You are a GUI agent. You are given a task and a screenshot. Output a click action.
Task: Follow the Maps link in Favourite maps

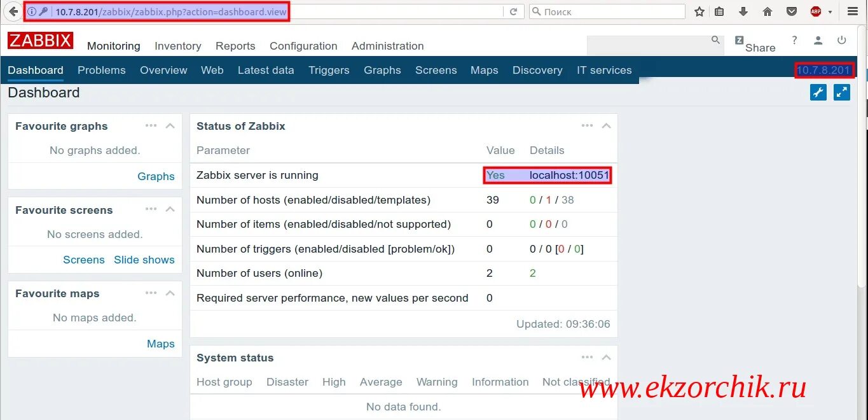tap(161, 344)
